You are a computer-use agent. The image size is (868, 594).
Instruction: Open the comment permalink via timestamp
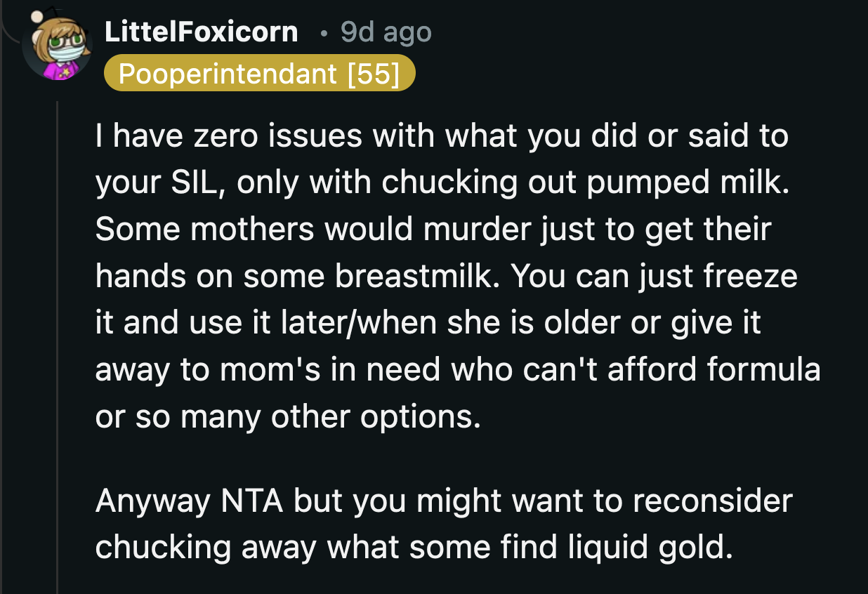point(385,32)
